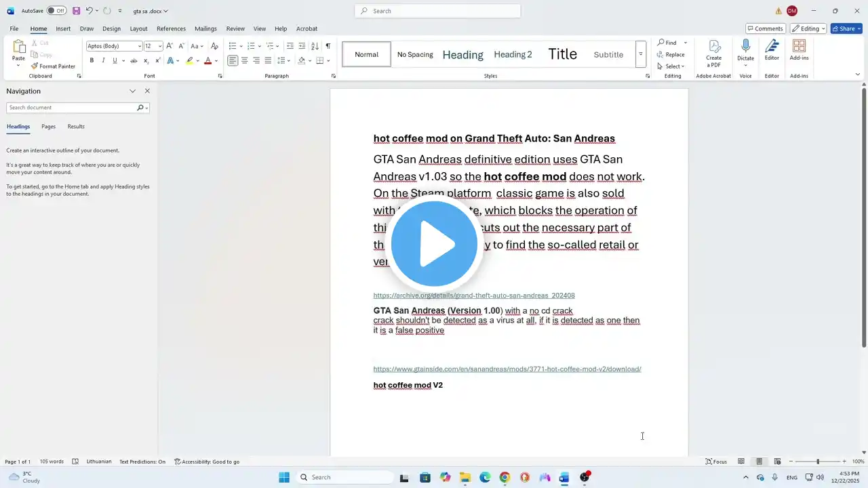This screenshot has width=868, height=488.
Task: Open the numbering list dropdown
Action: [259, 46]
